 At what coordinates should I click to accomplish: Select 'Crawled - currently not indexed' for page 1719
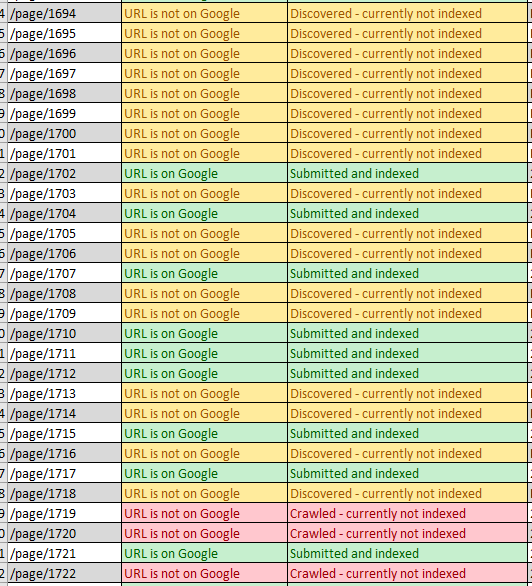coord(378,513)
